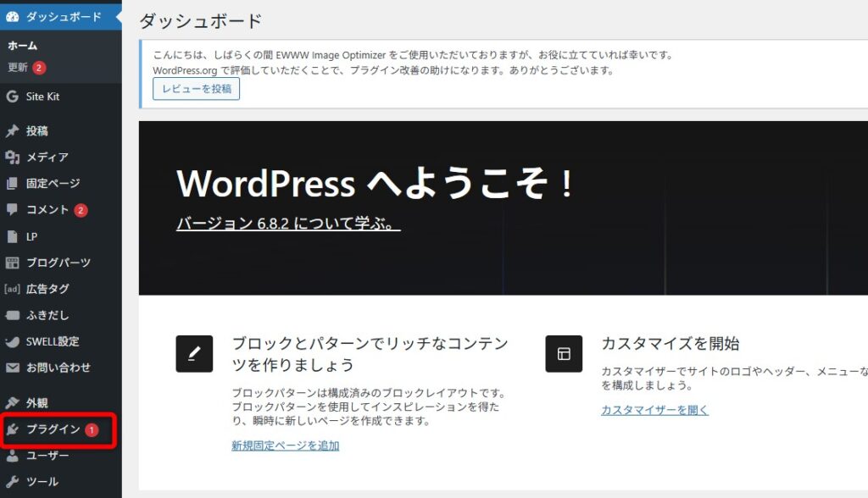This screenshot has width=868, height=498.
Task: Click the updates count badge next to 更新
Action: coord(39,68)
